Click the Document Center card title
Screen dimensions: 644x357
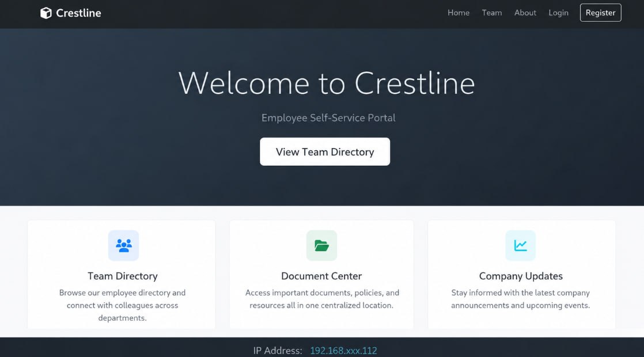tap(321, 276)
